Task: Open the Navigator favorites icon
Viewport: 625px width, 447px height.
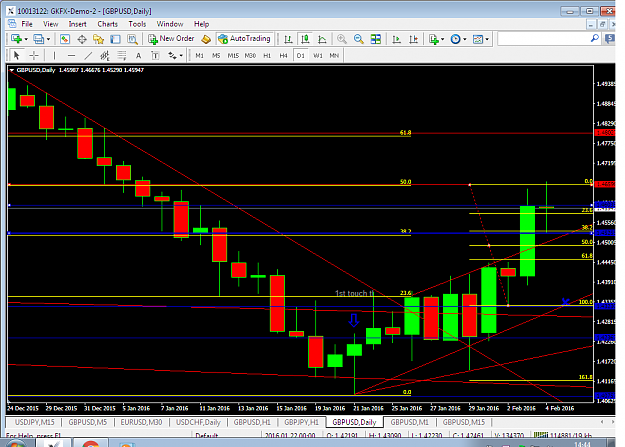Action: pyautogui.click(x=98, y=39)
